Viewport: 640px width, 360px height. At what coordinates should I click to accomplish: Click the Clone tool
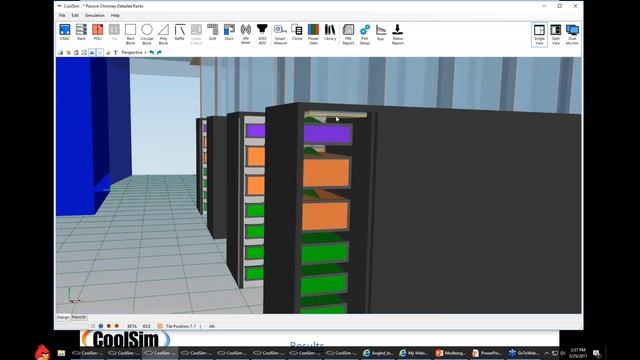(297, 32)
